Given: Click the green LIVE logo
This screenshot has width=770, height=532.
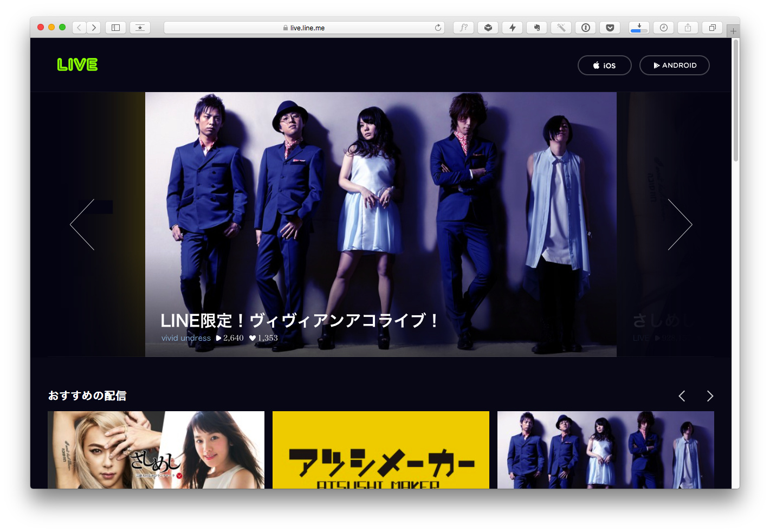Looking at the screenshot, I should coord(77,65).
